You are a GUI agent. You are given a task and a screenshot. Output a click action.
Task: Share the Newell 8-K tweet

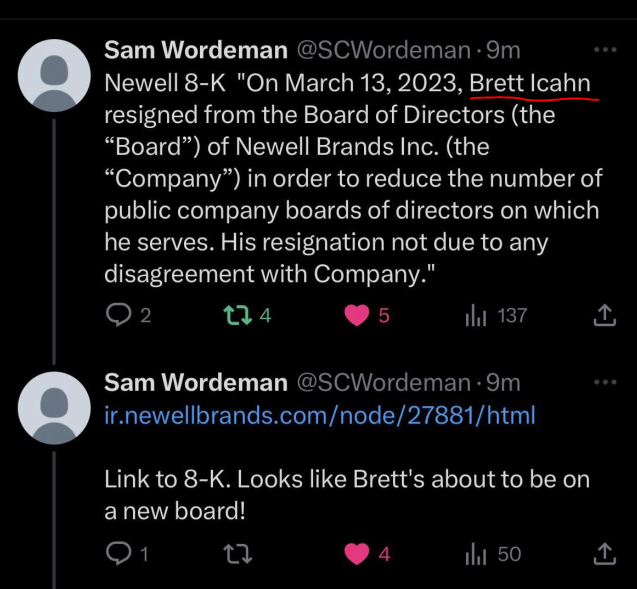604,315
